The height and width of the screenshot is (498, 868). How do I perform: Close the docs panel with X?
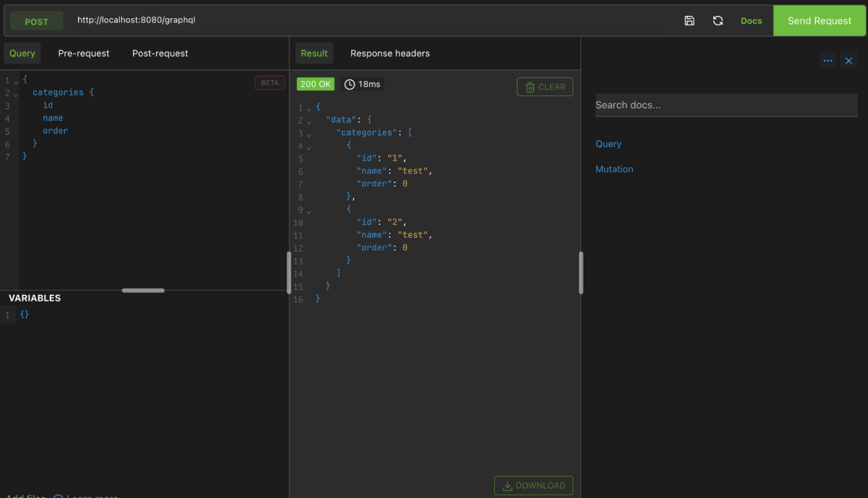849,61
